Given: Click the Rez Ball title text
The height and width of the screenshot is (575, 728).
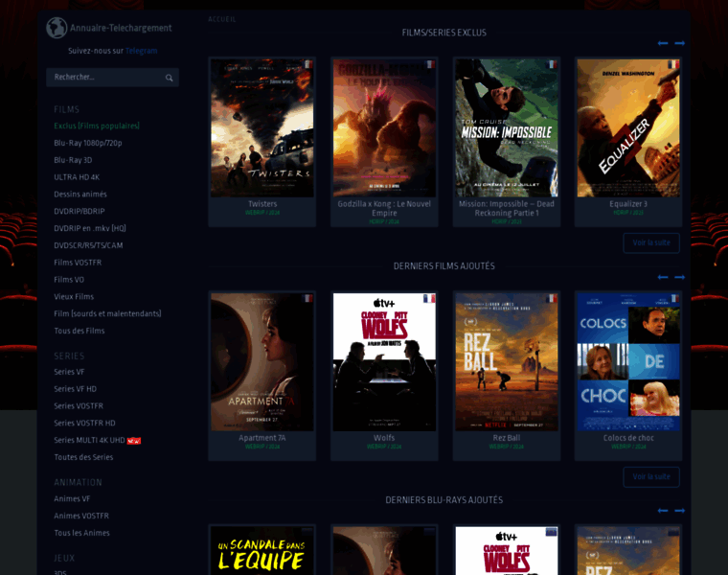Looking at the screenshot, I should (507, 438).
